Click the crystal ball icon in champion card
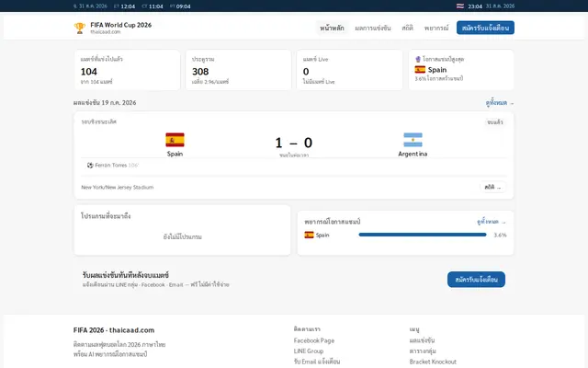The height and width of the screenshot is (368, 588). (418, 59)
